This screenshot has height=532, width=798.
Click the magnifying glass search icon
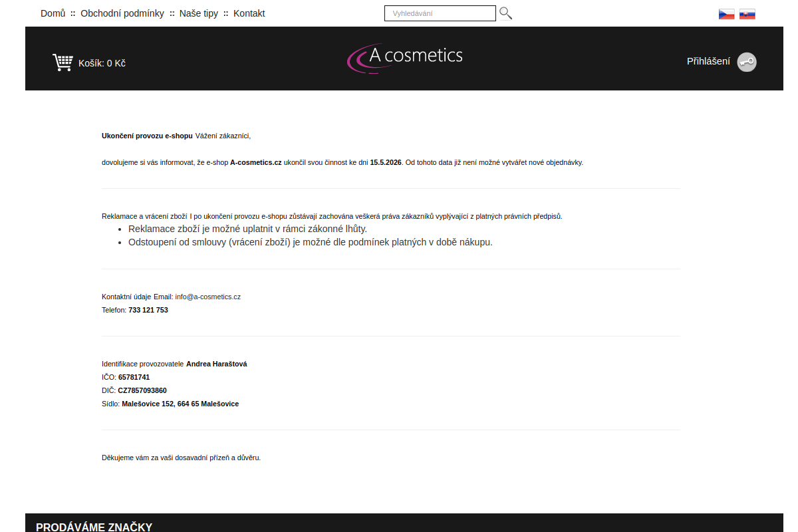click(505, 13)
